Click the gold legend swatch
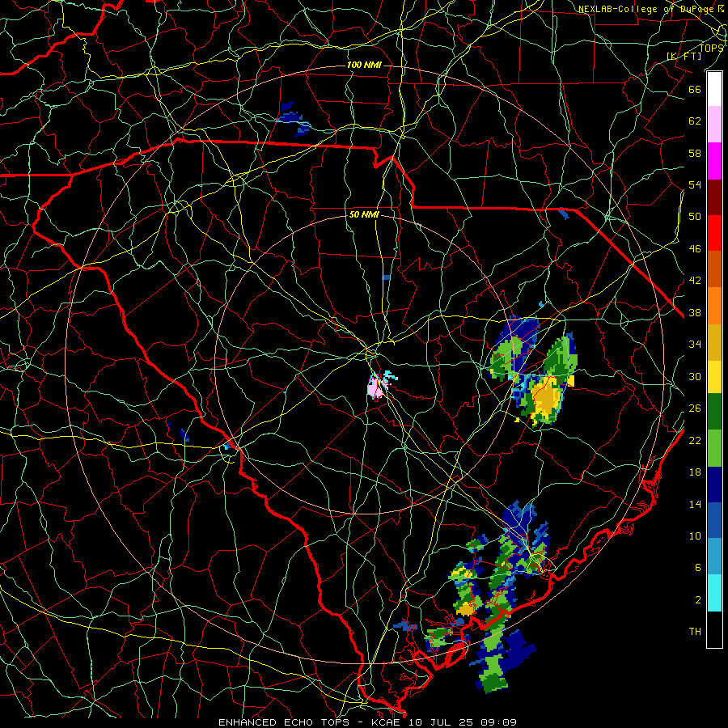728x728 pixels. click(x=714, y=342)
